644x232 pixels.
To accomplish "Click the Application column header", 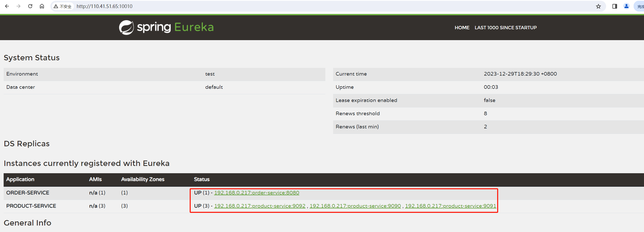I will point(20,179).
